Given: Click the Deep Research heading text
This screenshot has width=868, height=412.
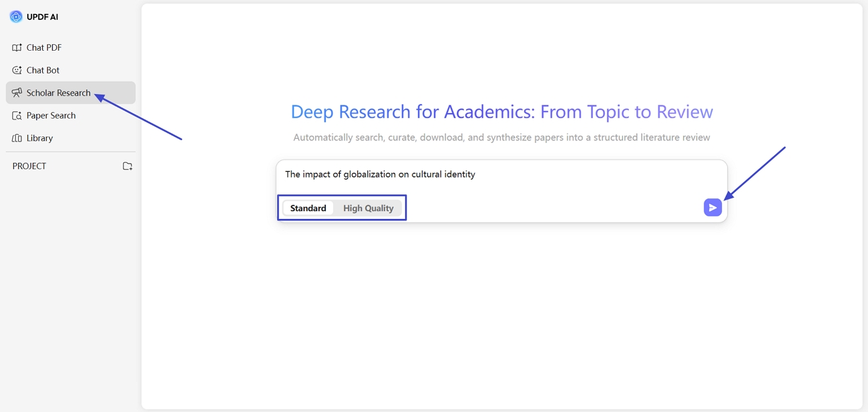Looking at the screenshot, I should (x=502, y=112).
